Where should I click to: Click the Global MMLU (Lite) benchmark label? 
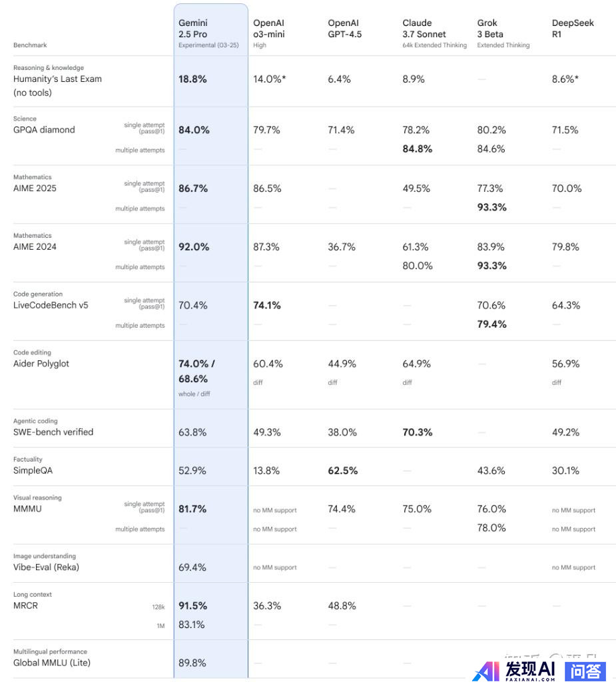52,663
